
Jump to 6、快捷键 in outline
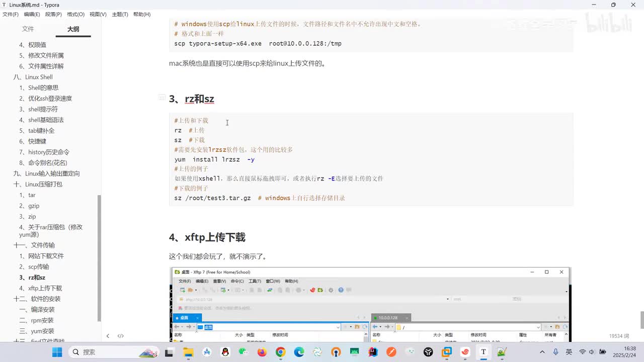coord(33,141)
